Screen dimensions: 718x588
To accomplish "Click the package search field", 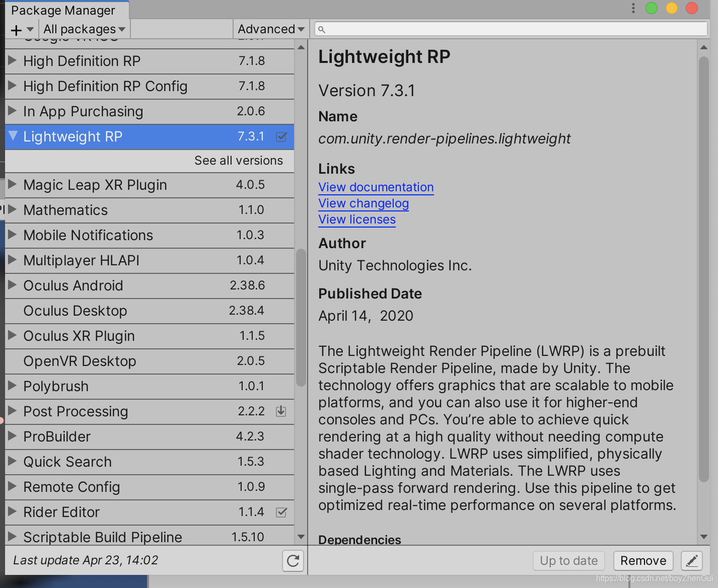I will click(x=511, y=29).
